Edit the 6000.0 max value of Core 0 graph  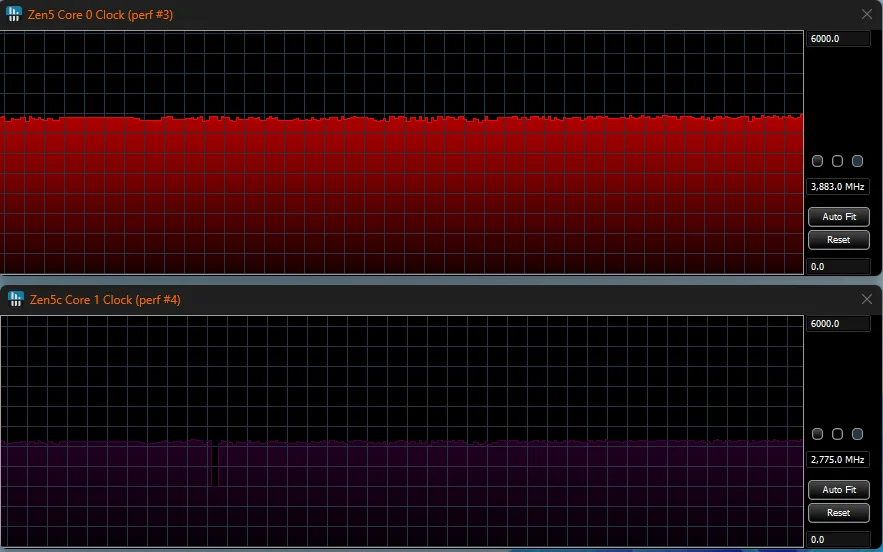[838, 39]
